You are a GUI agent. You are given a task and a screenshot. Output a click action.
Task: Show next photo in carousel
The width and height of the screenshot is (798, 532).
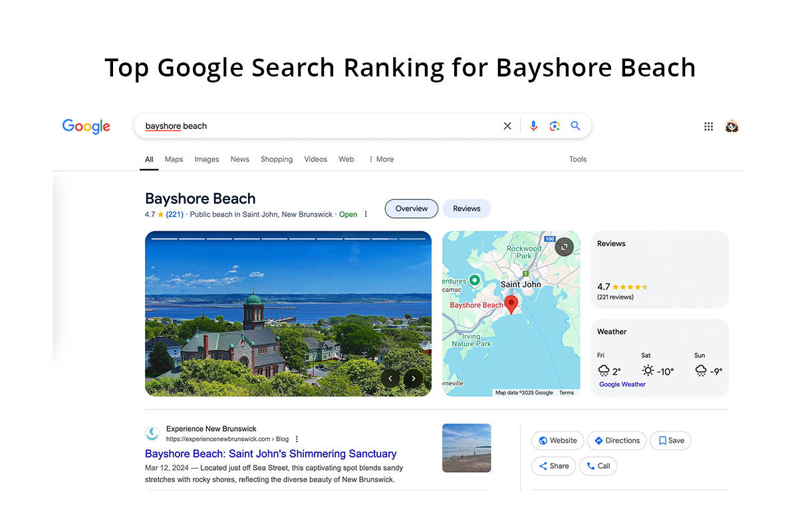(x=414, y=378)
